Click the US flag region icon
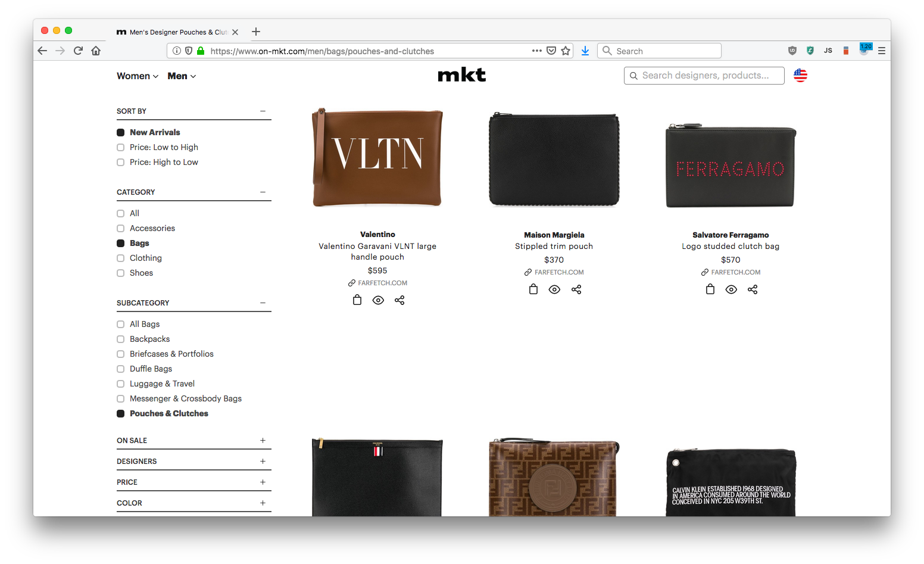 (x=800, y=76)
